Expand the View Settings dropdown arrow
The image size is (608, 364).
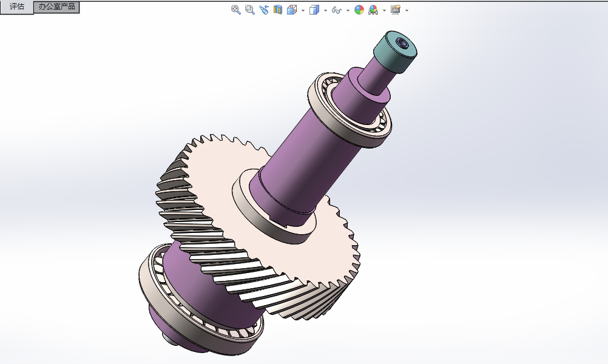(407, 10)
